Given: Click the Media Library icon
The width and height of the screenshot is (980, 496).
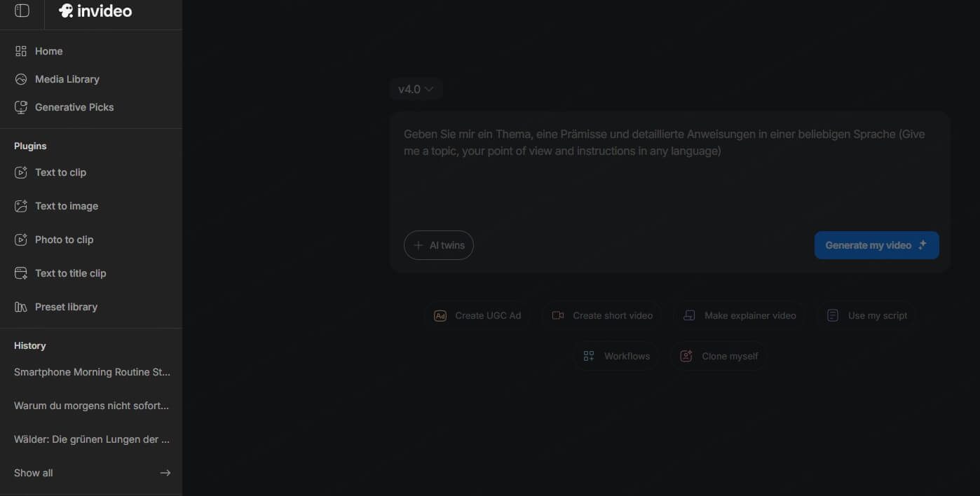Looking at the screenshot, I should click(22, 78).
